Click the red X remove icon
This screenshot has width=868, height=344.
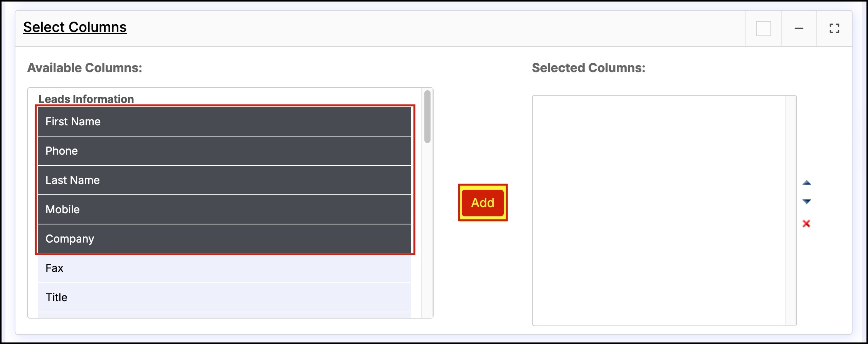pos(806,223)
